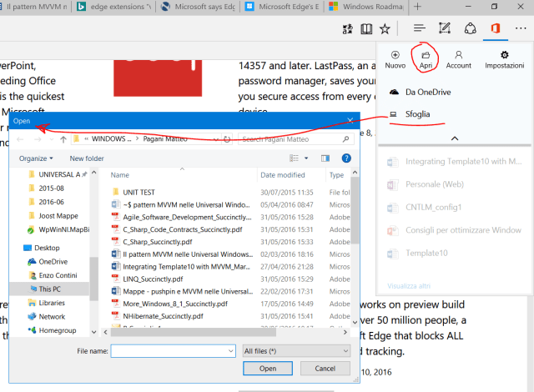Open Impostazioni gear in Office panel
The width and height of the screenshot is (534, 392).
(504, 59)
